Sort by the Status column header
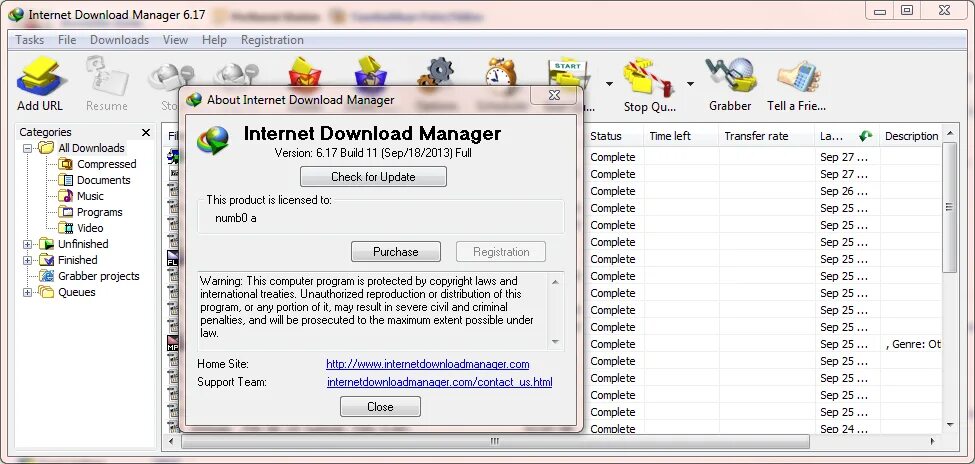 614,136
